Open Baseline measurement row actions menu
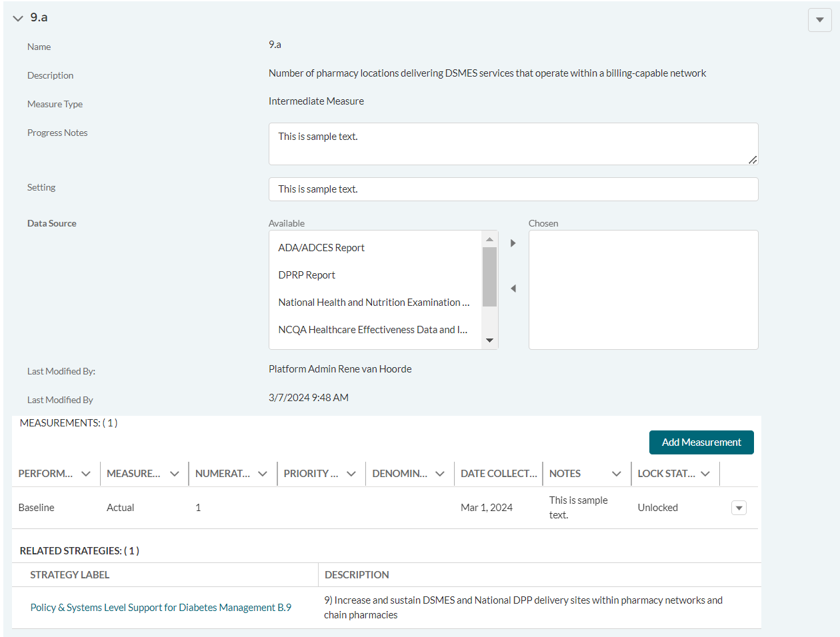840x637 pixels. pyautogui.click(x=739, y=508)
